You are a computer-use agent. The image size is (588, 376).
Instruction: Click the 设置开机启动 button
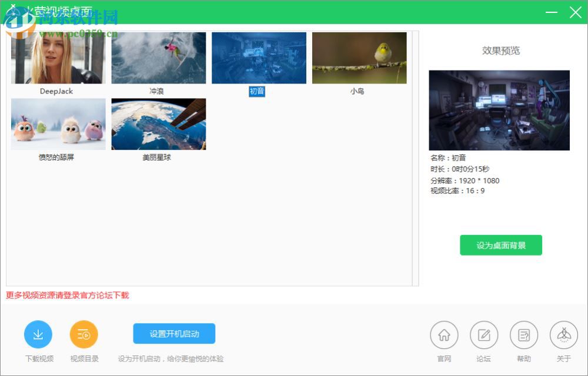(x=173, y=333)
